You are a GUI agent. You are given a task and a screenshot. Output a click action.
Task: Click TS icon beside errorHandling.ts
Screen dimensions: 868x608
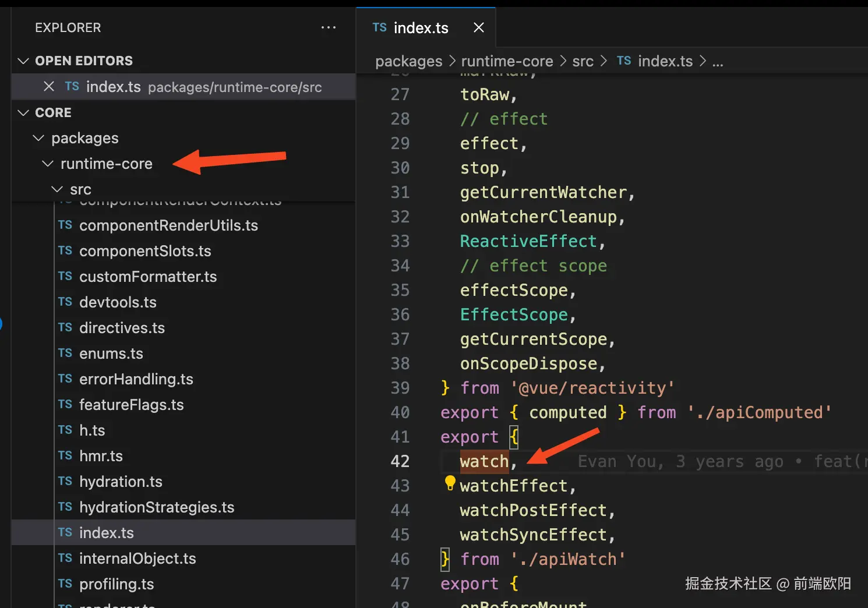pos(65,379)
